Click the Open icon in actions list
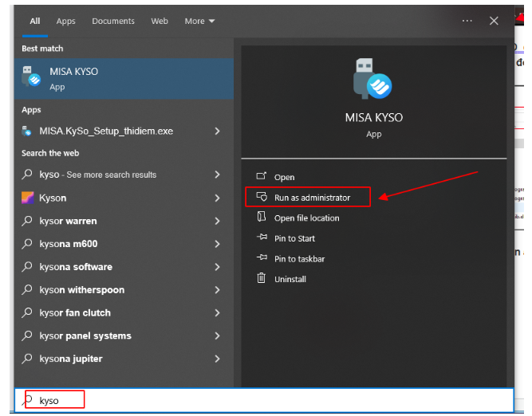The image size is (532, 416). (x=260, y=177)
